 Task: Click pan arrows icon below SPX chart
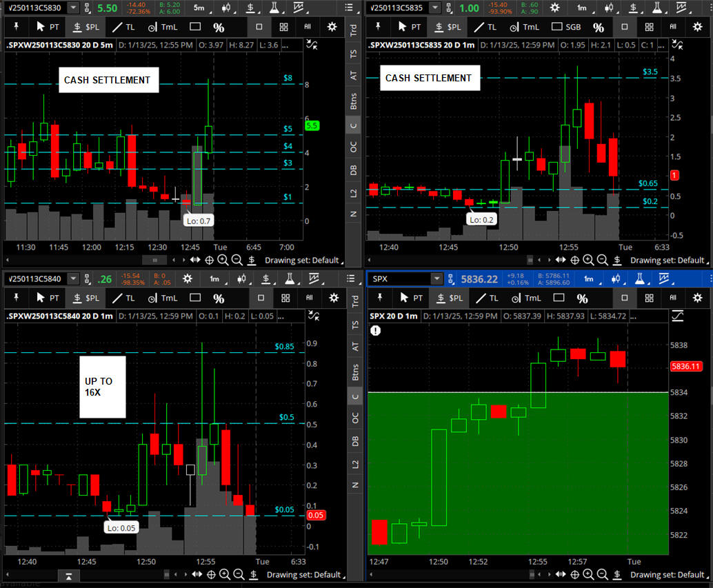tap(561, 574)
